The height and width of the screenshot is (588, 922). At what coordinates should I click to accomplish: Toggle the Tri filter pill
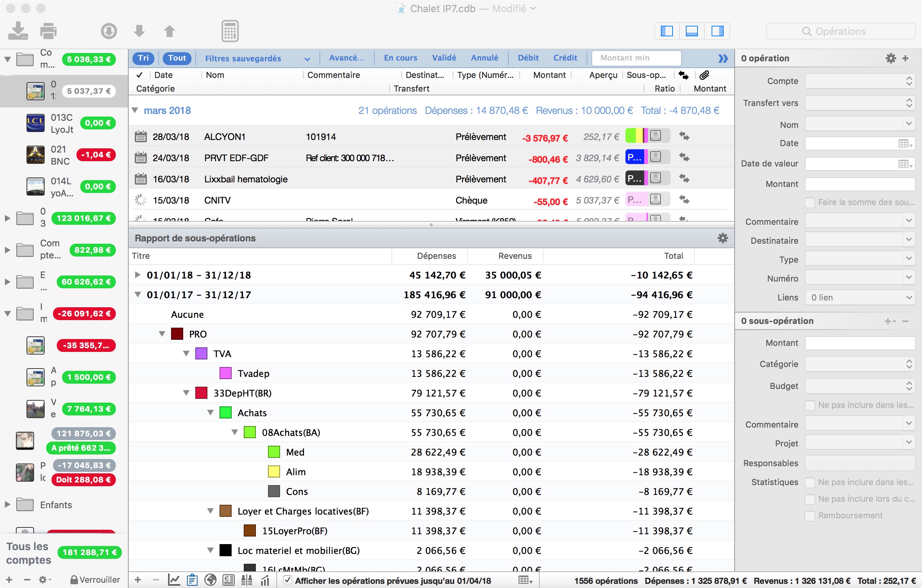click(x=143, y=58)
